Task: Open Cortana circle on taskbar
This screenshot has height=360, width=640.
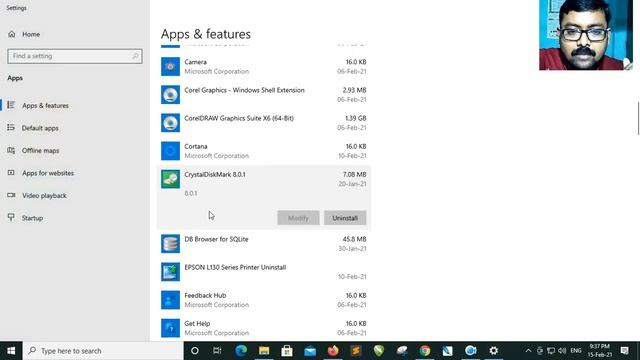Action: (195, 351)
